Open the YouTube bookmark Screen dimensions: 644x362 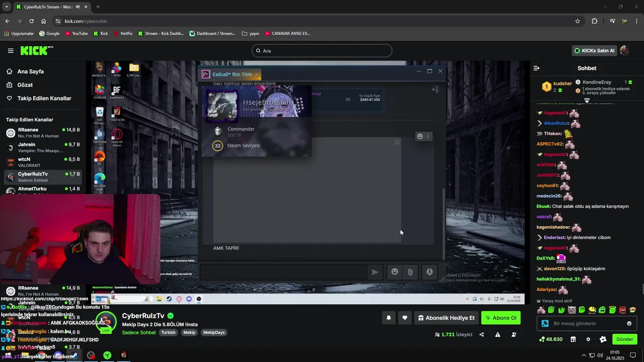coord(76,34)
